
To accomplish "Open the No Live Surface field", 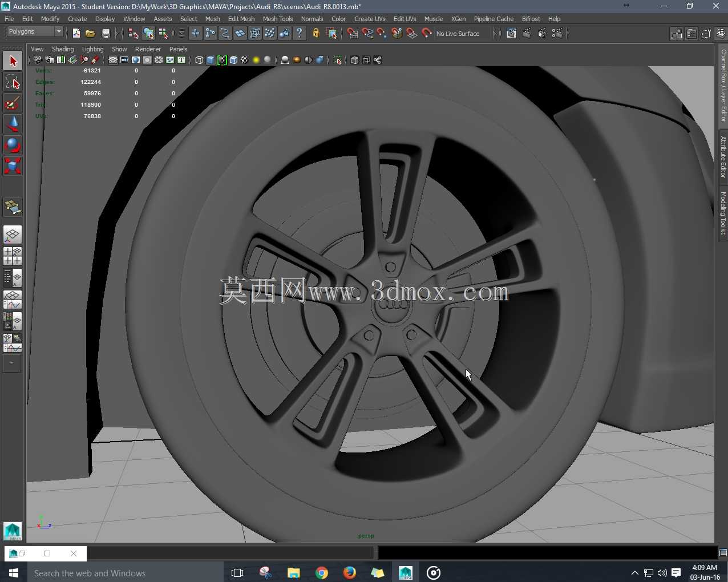I will tap(463, 34).
